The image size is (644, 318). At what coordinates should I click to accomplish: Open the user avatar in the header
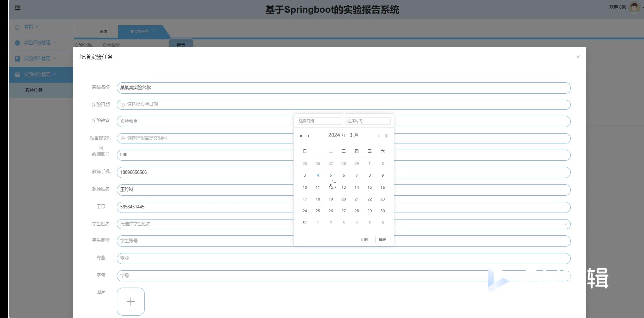[x=634, y=7]
